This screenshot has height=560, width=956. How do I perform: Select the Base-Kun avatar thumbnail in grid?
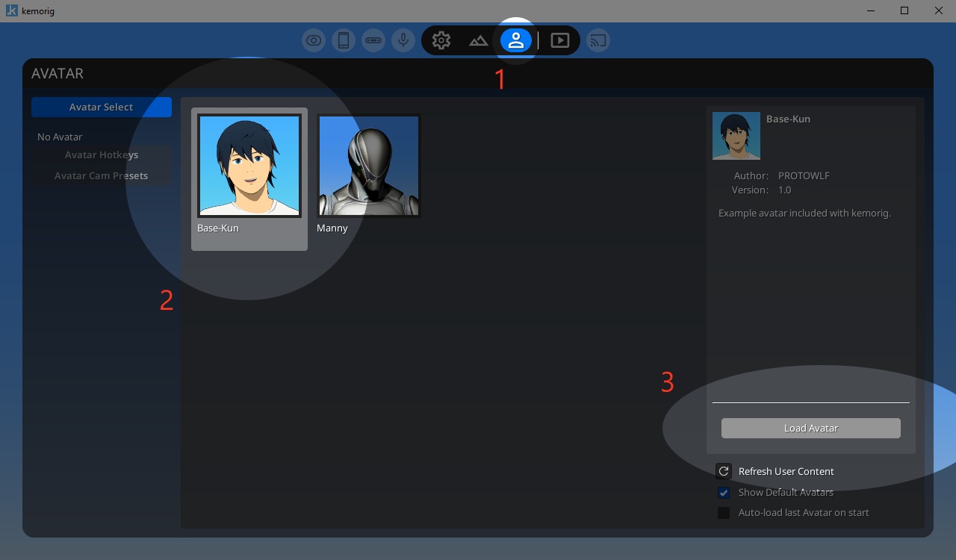click(249, 166)
